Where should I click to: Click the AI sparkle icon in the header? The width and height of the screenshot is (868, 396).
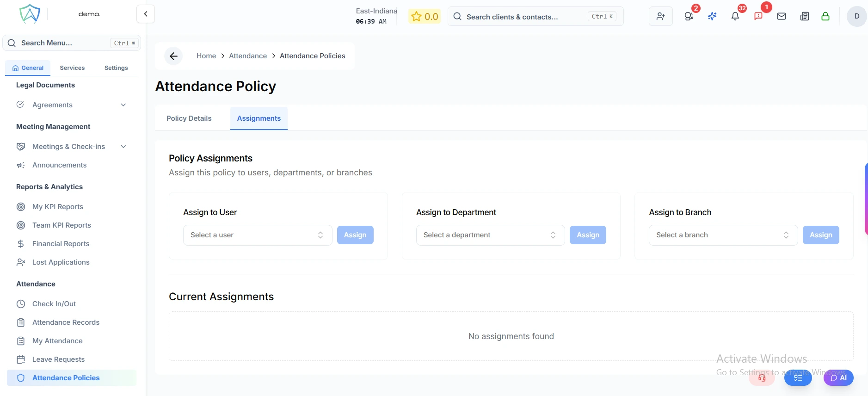pos(712,16)
